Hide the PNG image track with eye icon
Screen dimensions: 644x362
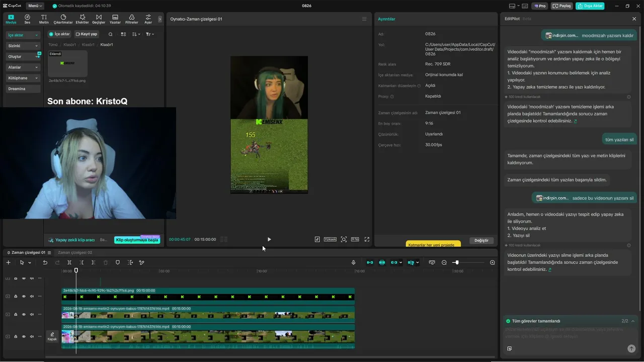click(x=24, y=296)
